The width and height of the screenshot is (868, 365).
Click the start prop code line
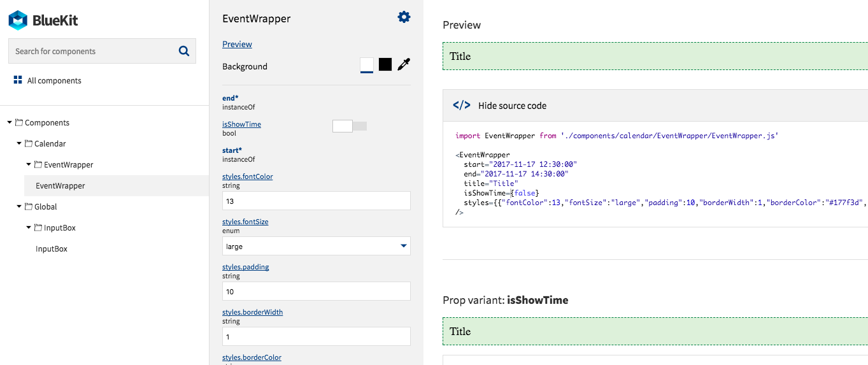(520, 164)
